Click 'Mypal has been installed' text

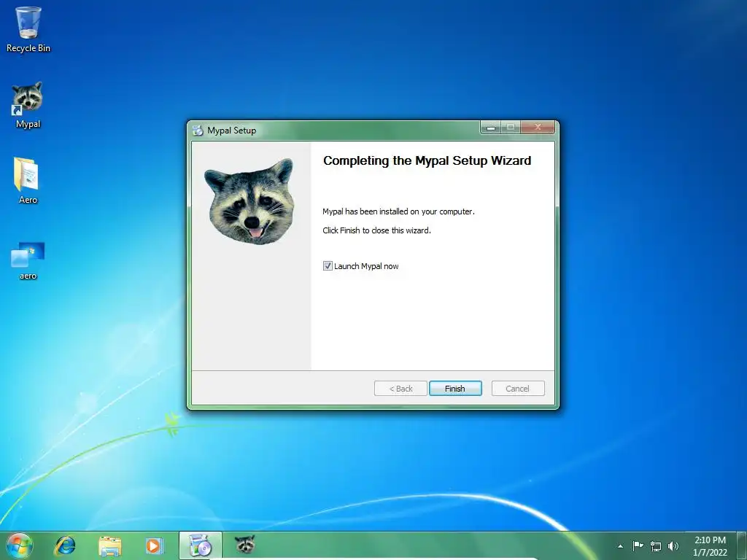tap(398, 211)
